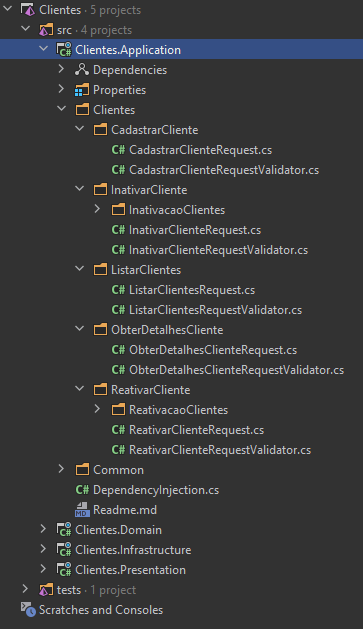Expand the Common folder
363x629 pixels.
tap(61, 469)
